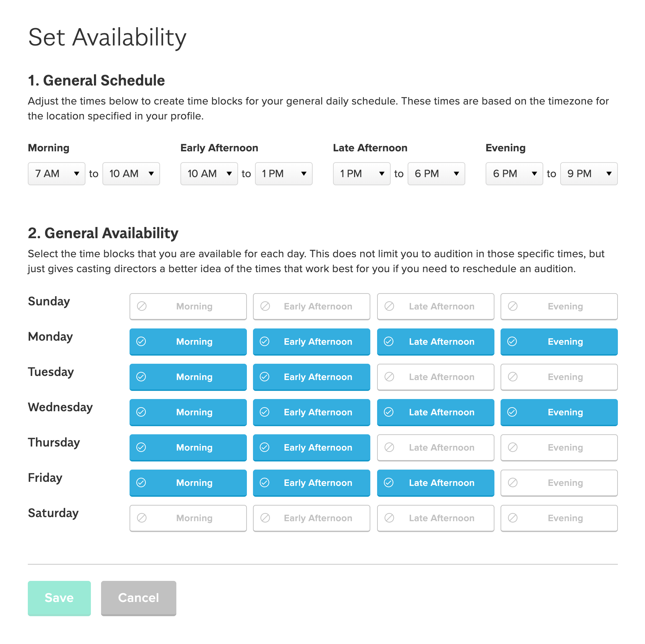Disable Monday Late Afternoon time block
The image size is (645, 644).
pyautogui.click(x=435, y=342)
